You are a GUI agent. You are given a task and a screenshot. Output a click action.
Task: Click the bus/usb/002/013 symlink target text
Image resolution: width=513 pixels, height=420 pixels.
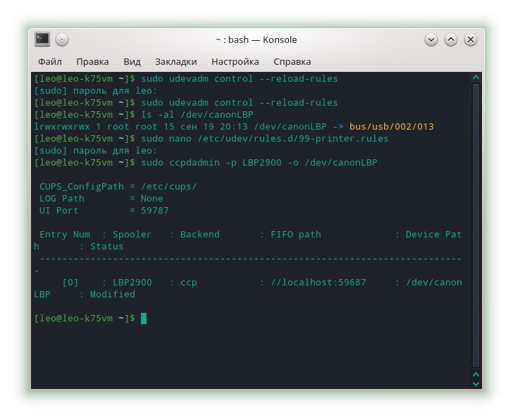coord(391,127)
